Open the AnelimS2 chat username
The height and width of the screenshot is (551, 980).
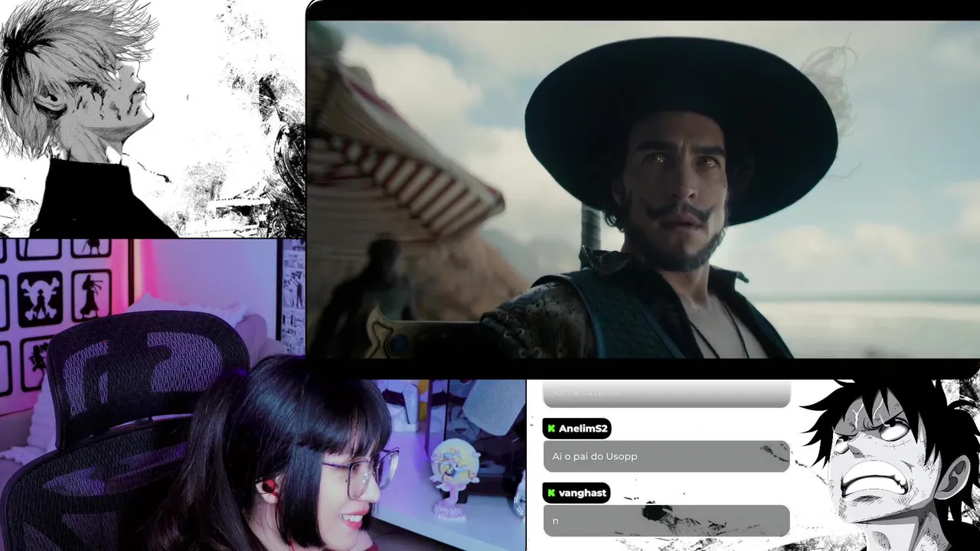pos(583,429)
